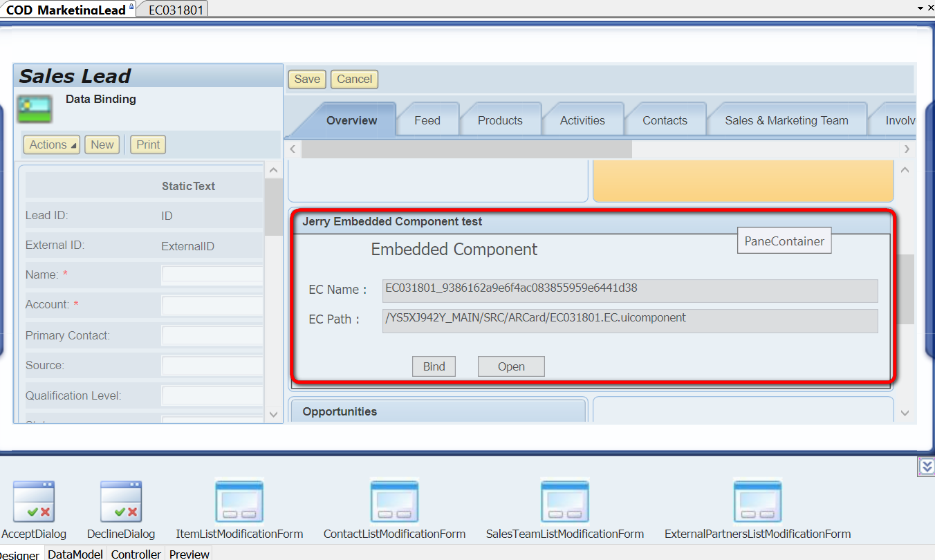The image size is (935, 560).
Task: Select the ContactListModificationForm icon
Action: click(394, 501)
